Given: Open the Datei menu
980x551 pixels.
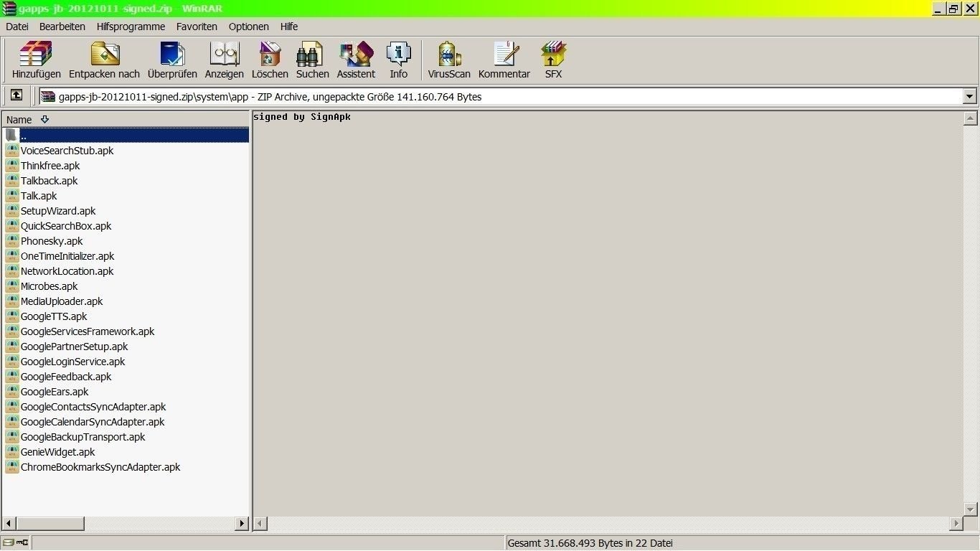Looking at the screenshot, I should click(17, 27).
